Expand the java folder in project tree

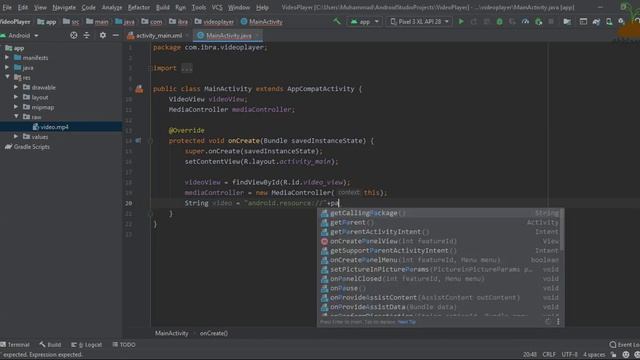(7, 67)
